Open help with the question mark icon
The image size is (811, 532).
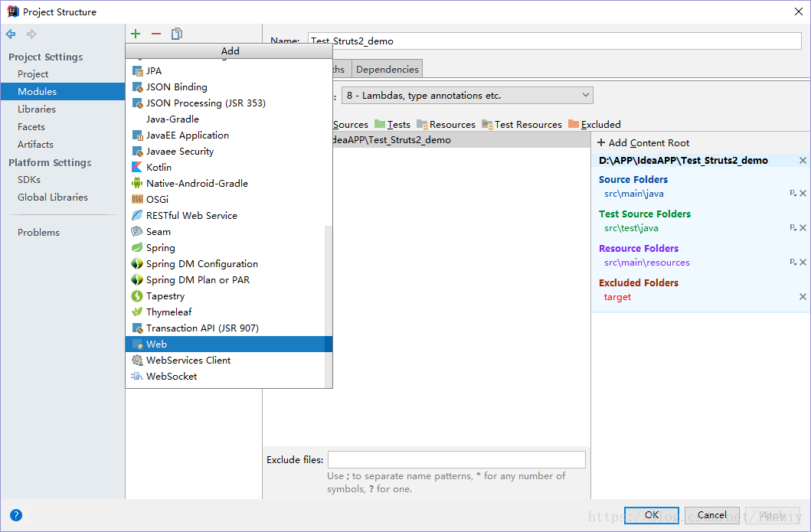pyautogui.click(x=16, y=515)
